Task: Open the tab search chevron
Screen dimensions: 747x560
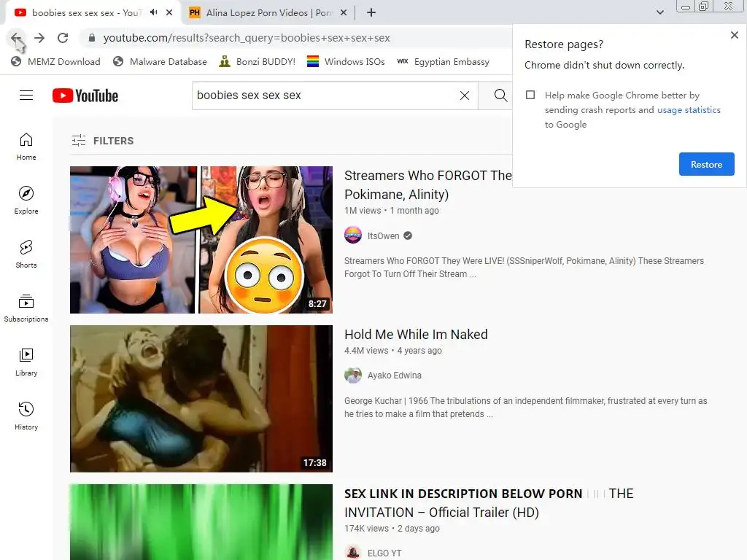Action: [659, 13]
